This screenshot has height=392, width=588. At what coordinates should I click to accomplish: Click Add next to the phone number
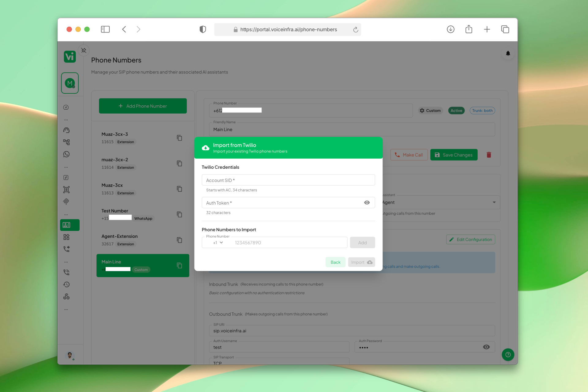(x=362, y=243)
